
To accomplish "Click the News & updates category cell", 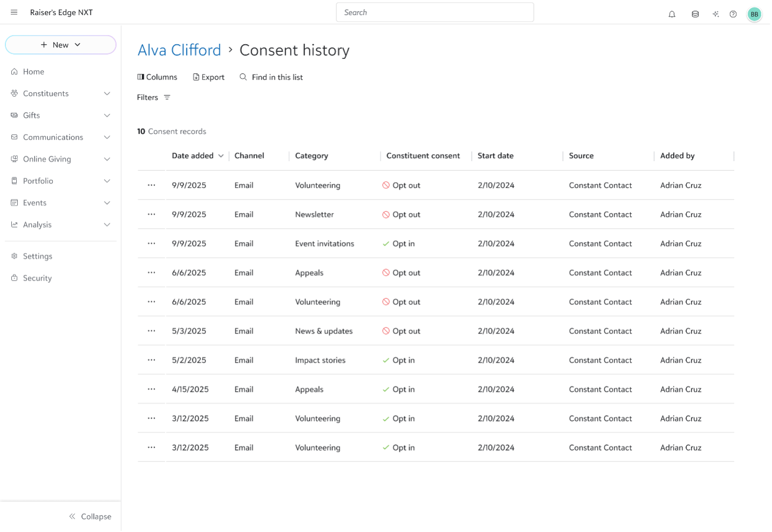I will click(x=324, y=331).
